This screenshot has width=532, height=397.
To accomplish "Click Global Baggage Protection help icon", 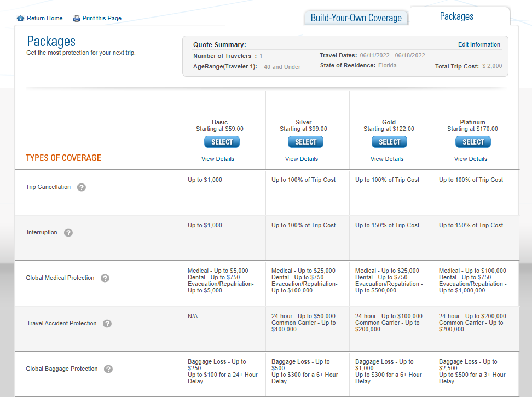I will pos(108,369).
